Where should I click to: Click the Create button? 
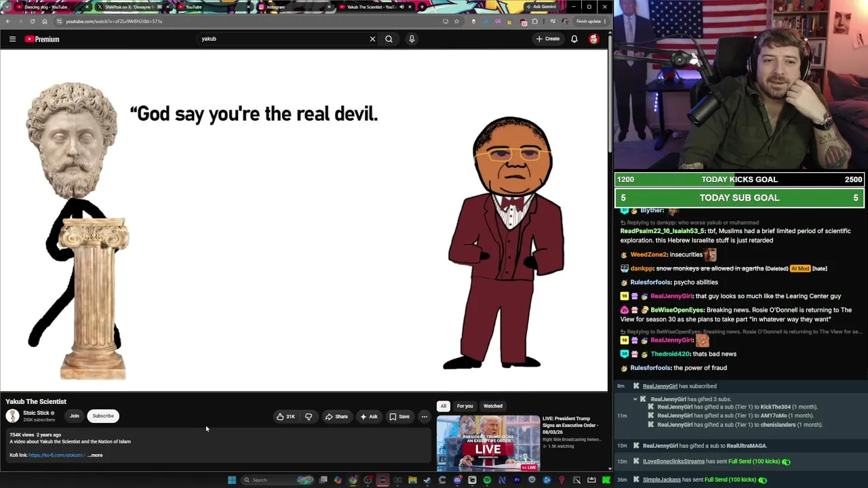[x=548, y=39]
